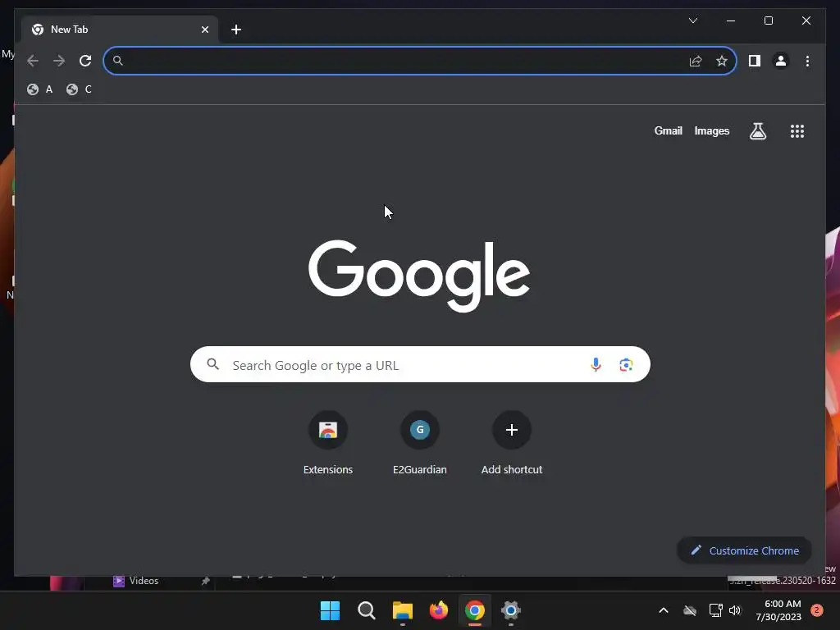This screenshot has width=840, height=630.
Task: Click the cloud sync tray icon
Action: coord(690,610)
